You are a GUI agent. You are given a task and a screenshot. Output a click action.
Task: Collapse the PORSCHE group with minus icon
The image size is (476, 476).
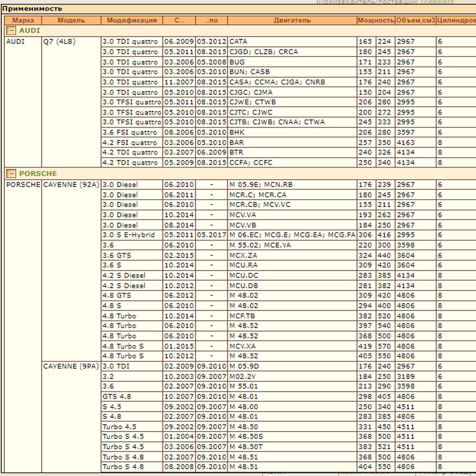[x=11, y=173]
